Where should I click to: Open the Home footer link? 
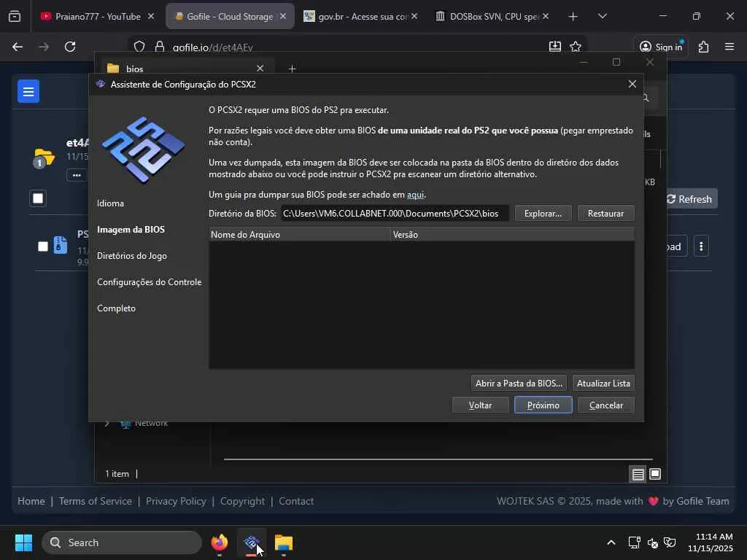31,501
